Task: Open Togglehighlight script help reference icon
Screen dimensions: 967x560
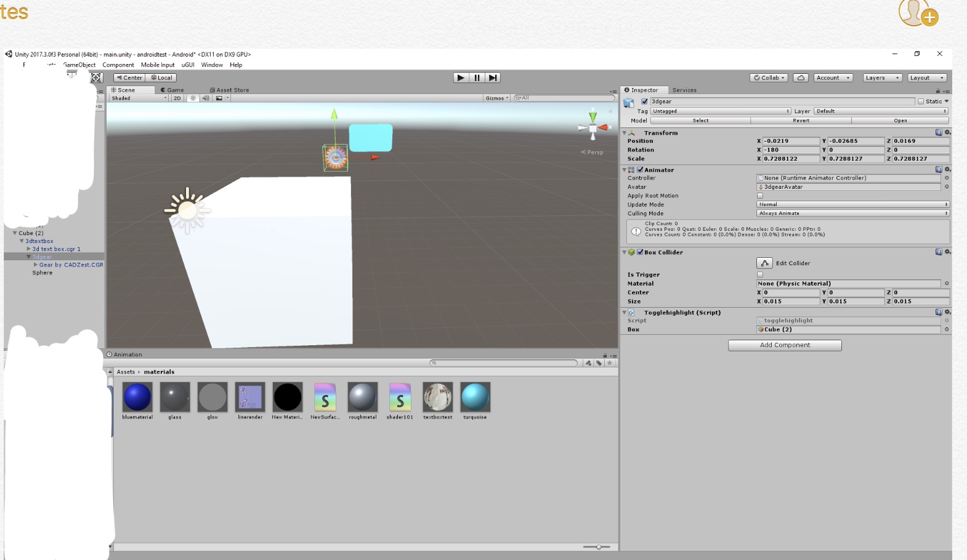Action: click(939, 312)
